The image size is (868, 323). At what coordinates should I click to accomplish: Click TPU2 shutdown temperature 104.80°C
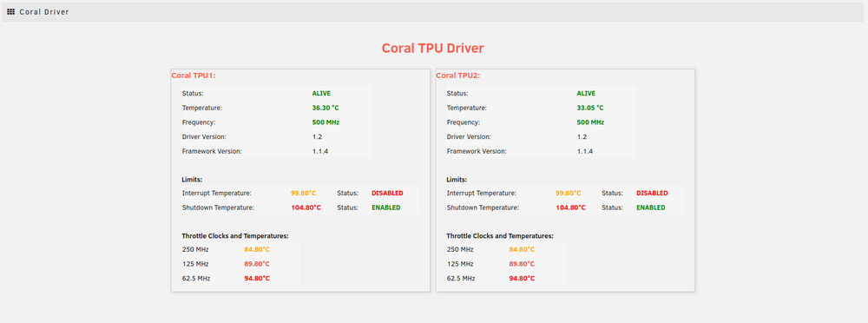pos(571,208)
